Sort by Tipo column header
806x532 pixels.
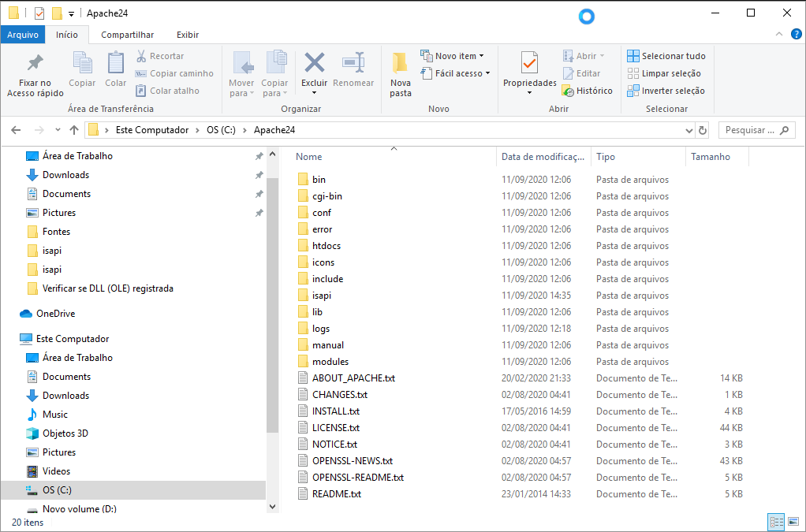639,157
